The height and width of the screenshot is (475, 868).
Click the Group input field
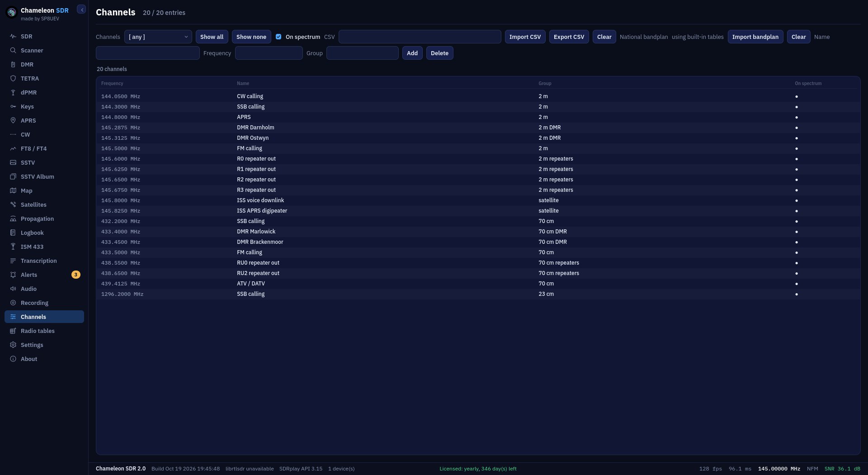coord(362,53)
